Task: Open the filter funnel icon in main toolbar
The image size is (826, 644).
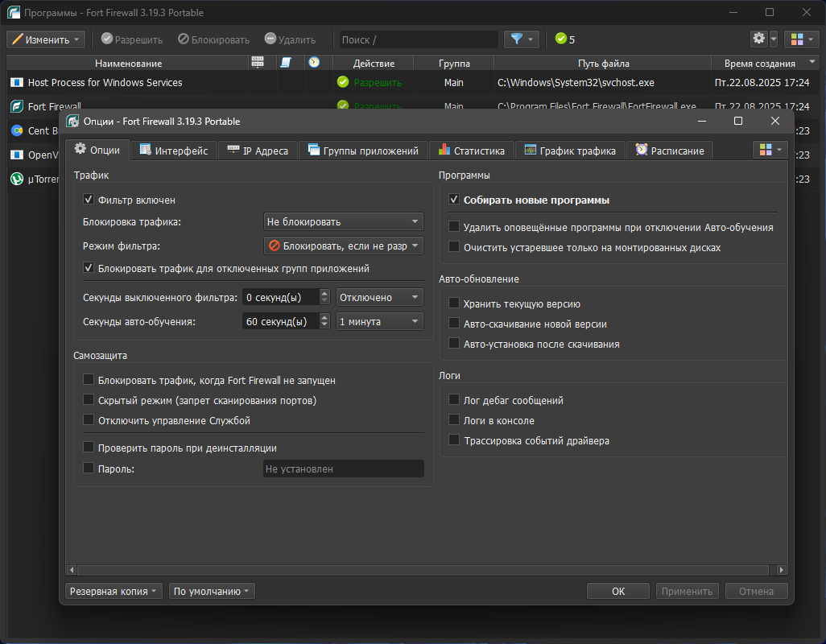Action: click(x=516, y=39)
